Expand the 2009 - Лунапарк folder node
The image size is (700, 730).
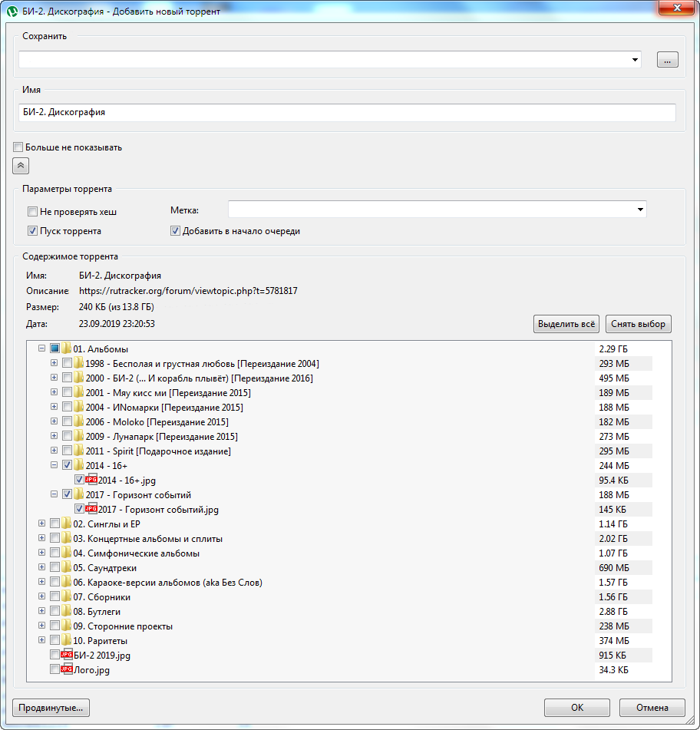(x=54, y=436)
